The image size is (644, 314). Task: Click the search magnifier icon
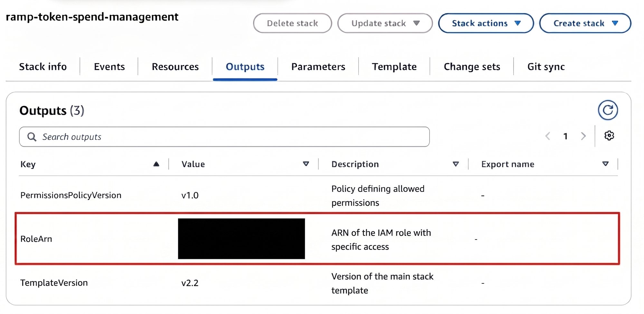pyautogui.click(x=32, y=137)
